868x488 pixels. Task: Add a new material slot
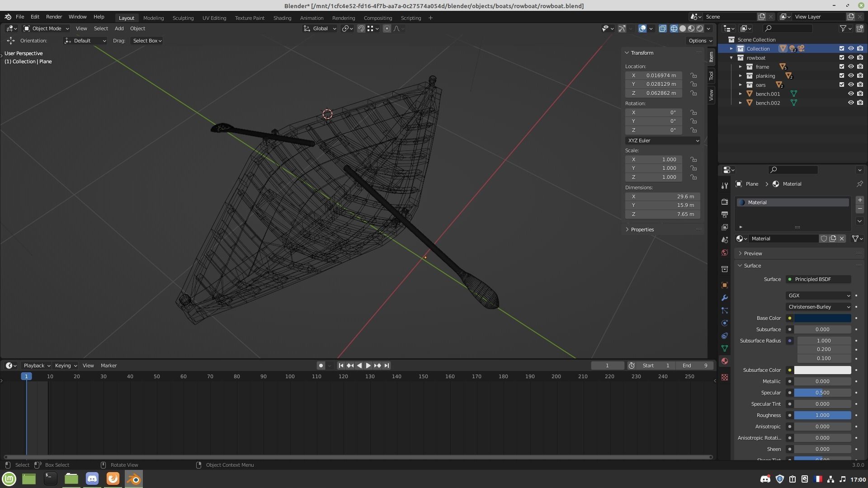859,200
